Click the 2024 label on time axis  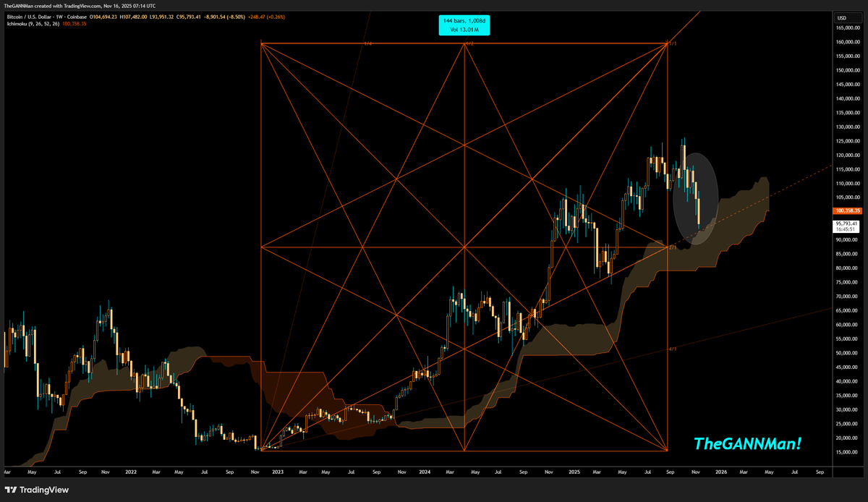point(425,472)
